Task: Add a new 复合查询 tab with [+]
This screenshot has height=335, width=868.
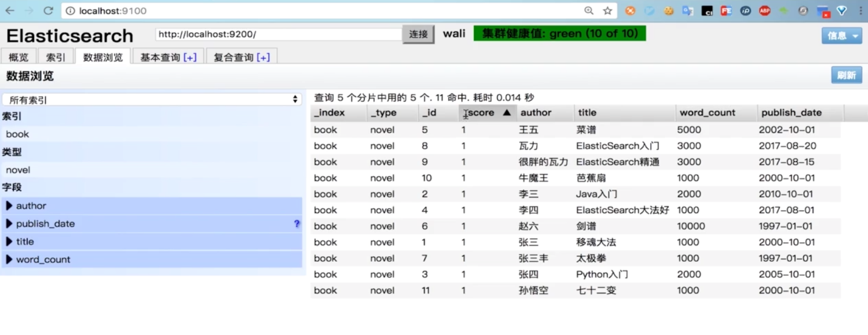Action: (263, 57)
